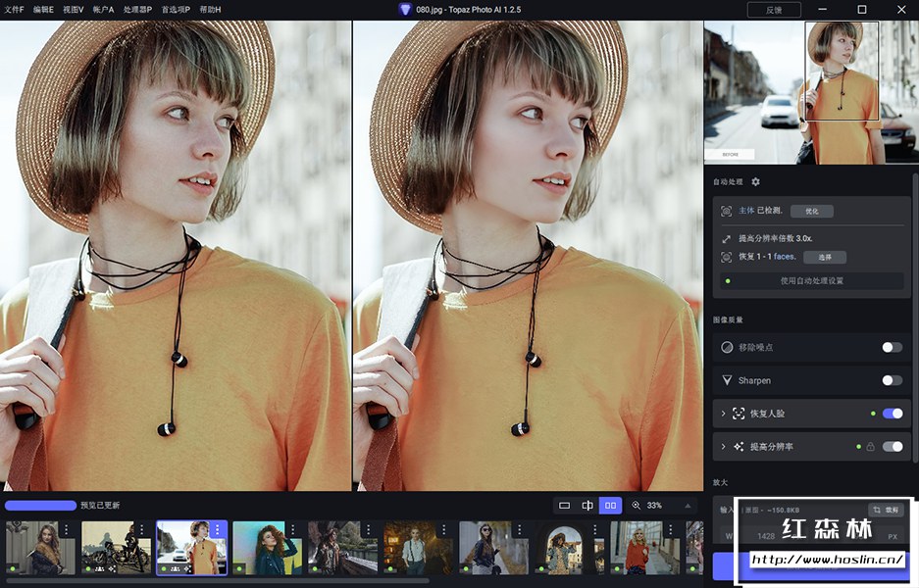
Task: Open three-dot menu on first thumbnail
Action: [67, 530]
